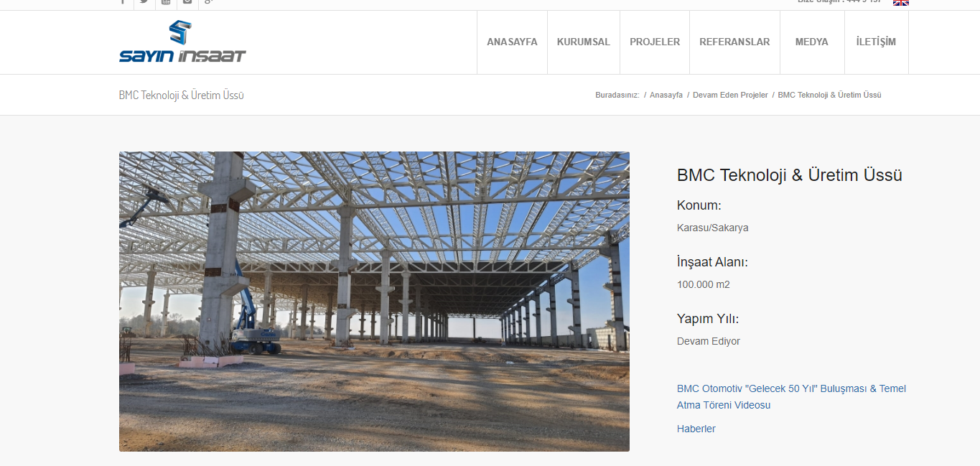Click the Anasayfa breadcrumb link

coord(666,95)
